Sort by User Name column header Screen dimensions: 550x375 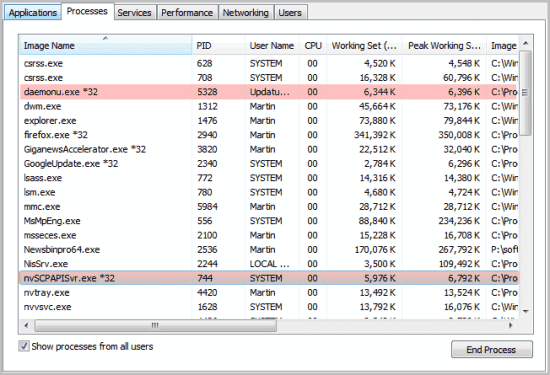(x=272, y=45)
